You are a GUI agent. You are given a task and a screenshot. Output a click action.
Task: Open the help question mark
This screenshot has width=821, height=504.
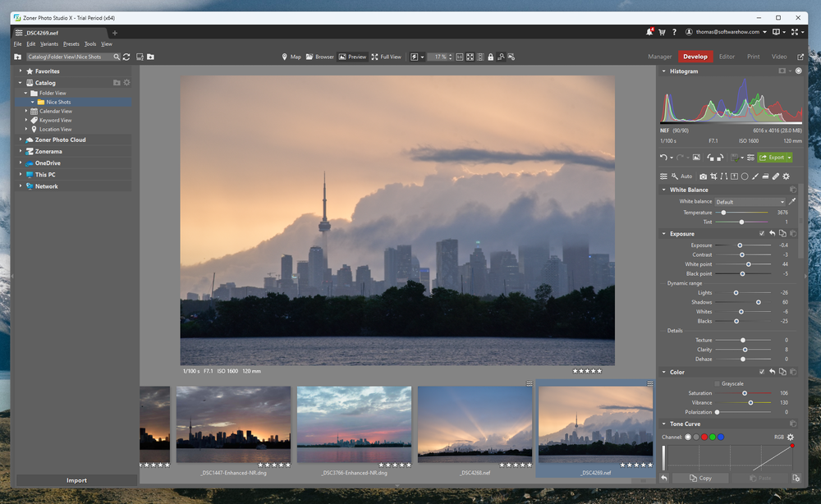tap(674, 32)
